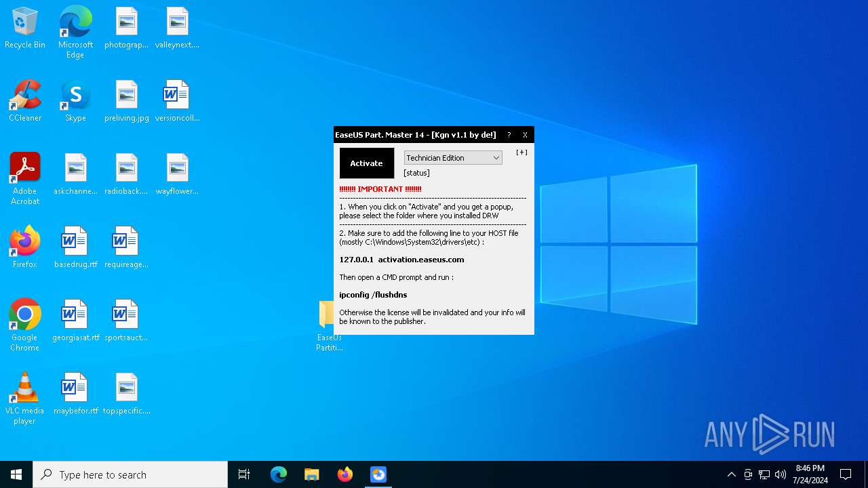
Task: Click the ipconfig /flushdns text
Action: [x=373, y=295]
